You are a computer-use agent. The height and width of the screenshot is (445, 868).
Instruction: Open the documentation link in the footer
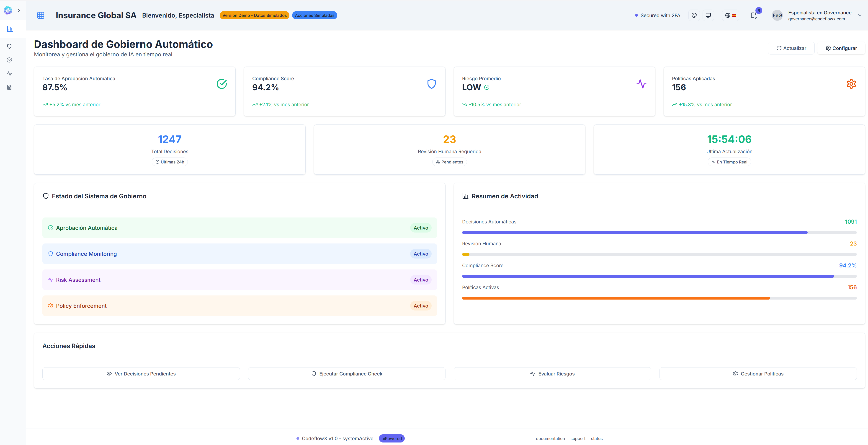[x=550, y=438]
